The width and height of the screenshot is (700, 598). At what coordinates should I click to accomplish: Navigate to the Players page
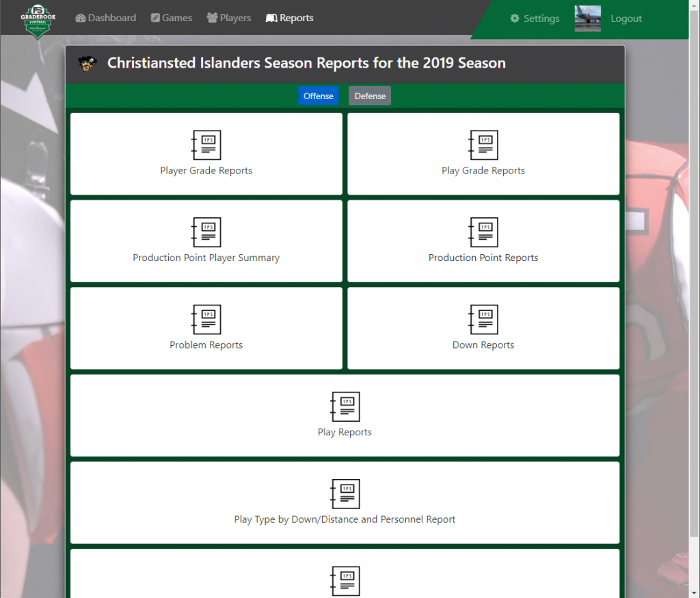coord(228,18)
